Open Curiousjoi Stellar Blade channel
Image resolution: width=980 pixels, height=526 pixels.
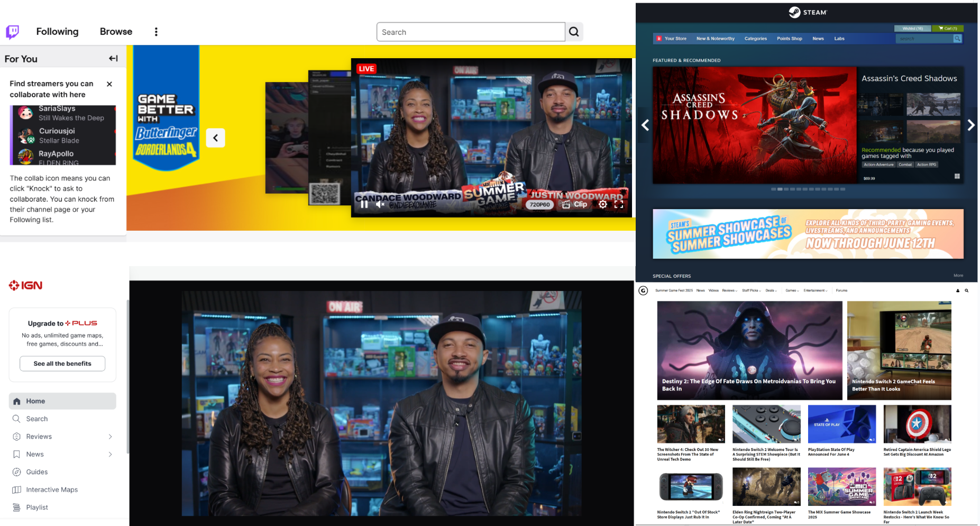point(63,135)
